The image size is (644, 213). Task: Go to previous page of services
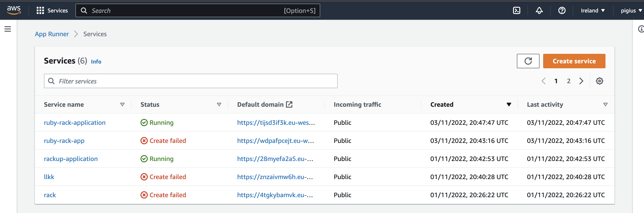click(x=543, y=81)
